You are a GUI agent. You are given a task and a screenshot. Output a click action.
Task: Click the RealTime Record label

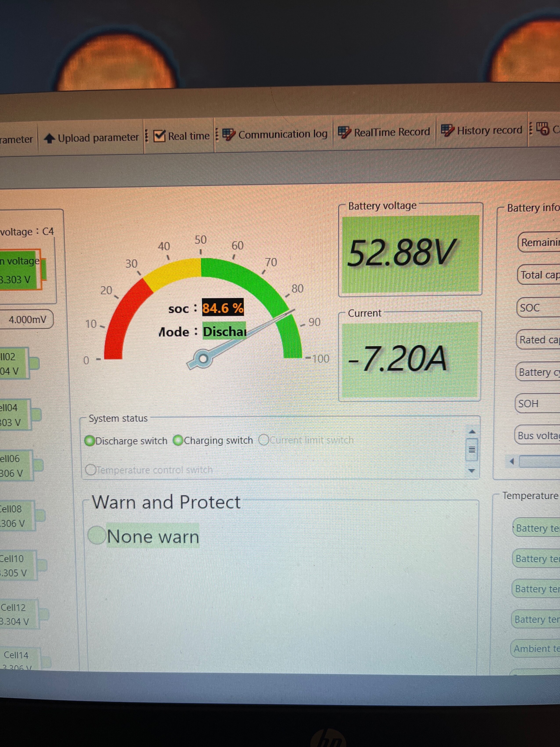(x=392, y=132)
